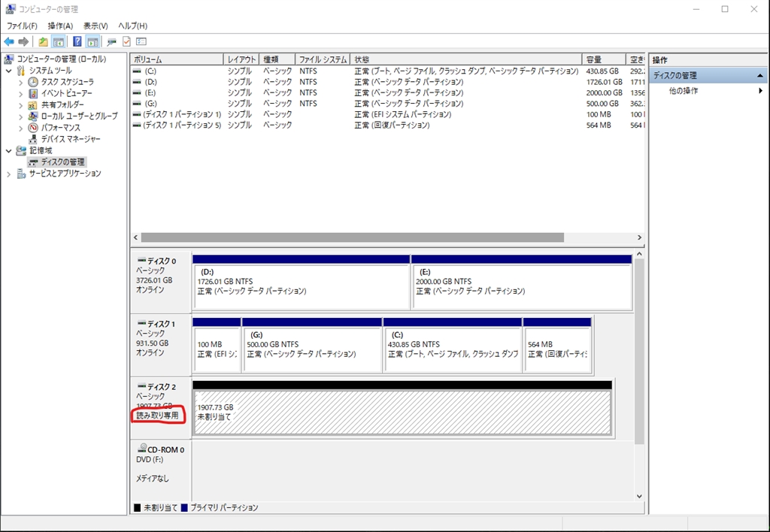The image size is (770, 532).
Task: Select the (E:) 2000.00 GB partition block
Action: click(522, 283)
